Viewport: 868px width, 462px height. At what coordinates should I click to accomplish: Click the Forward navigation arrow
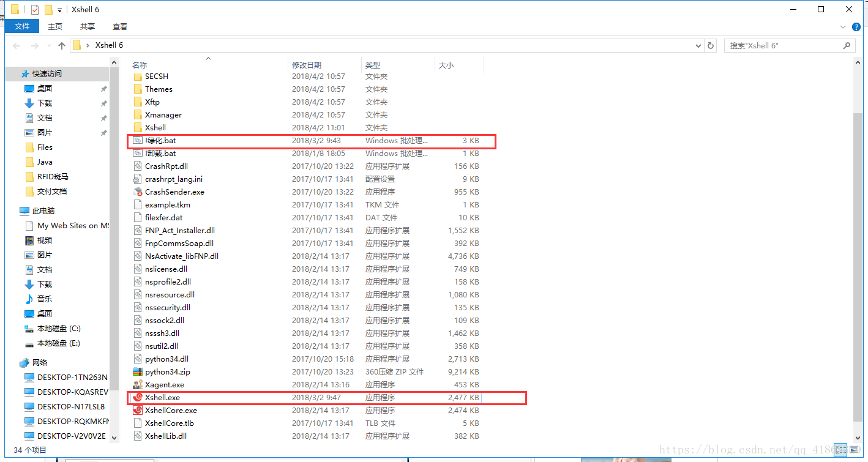pos(35,46)
